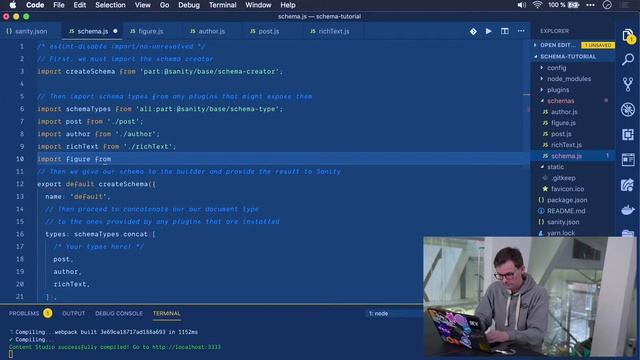Open the Debug menu
The image size is (640, 360).
(x=189, y=5)
